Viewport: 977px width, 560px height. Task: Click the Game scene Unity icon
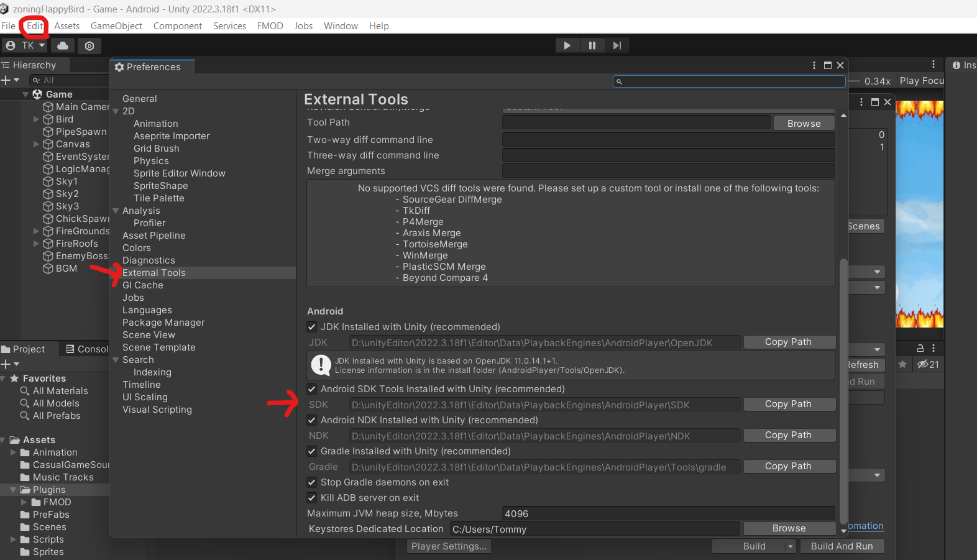pos(37,94)
